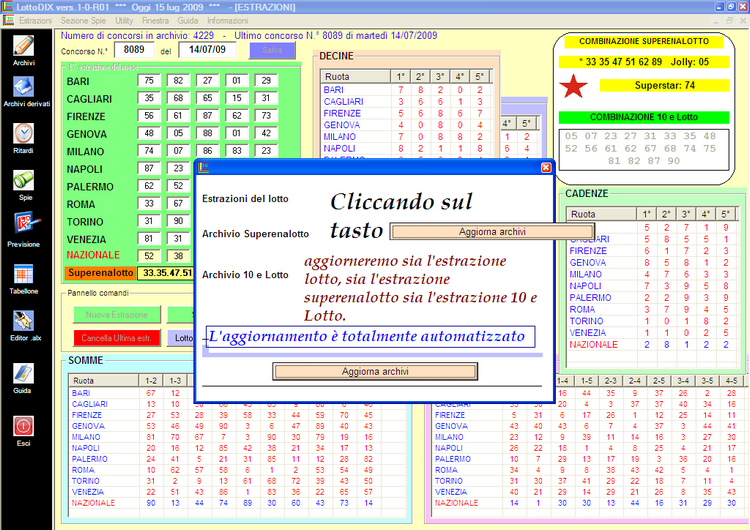Open the Spie flashlight icon

point(23,180)
